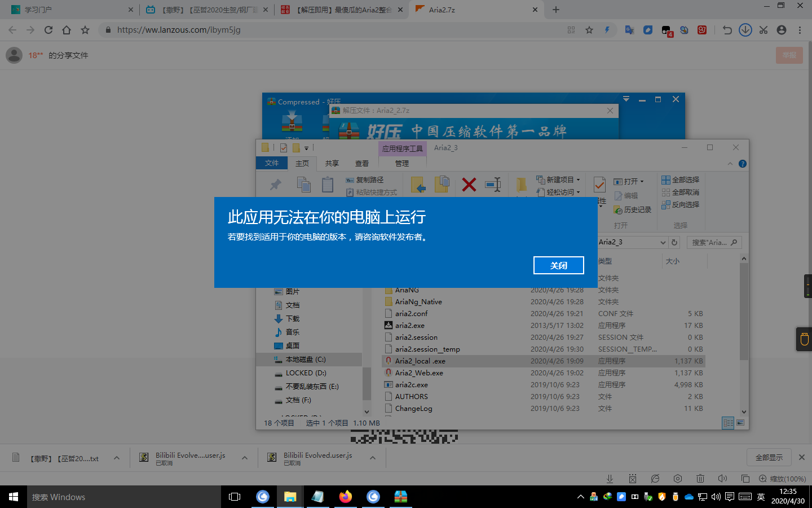Deselect all items via 全部取消
The width and height of the screenshot is (812, 508).
tap(680, 192)
